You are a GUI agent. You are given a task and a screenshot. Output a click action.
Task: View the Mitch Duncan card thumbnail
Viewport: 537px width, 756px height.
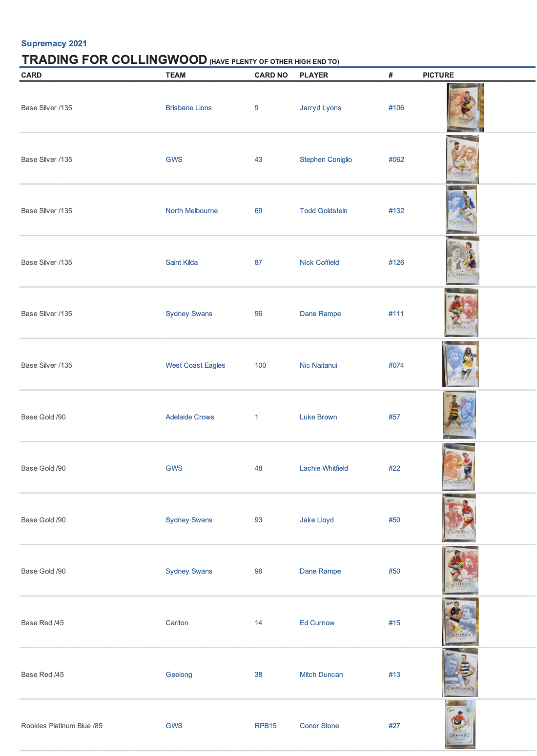(460, 673)
